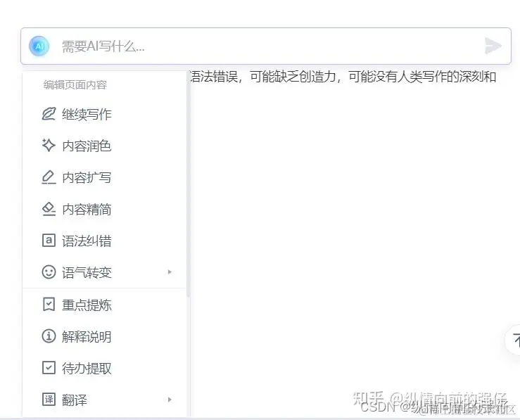Click the back-to-top arrow button

click(514, 340)
